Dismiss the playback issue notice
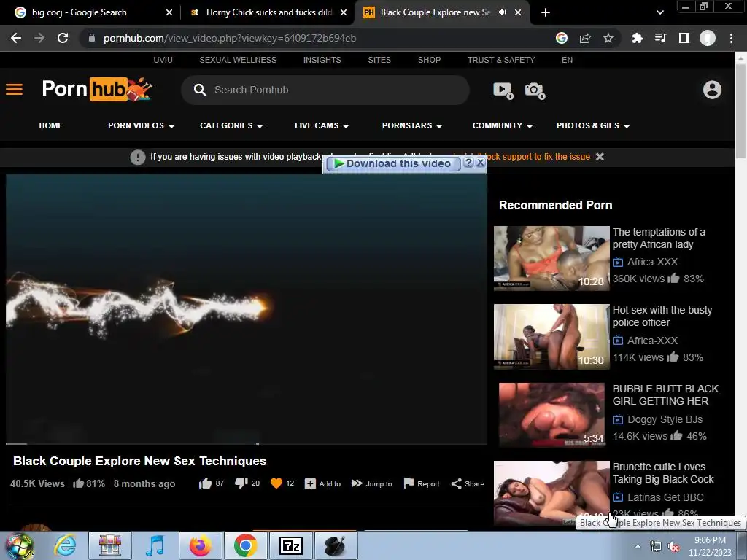This screenshot has height=560, width=747. [600, 157]
